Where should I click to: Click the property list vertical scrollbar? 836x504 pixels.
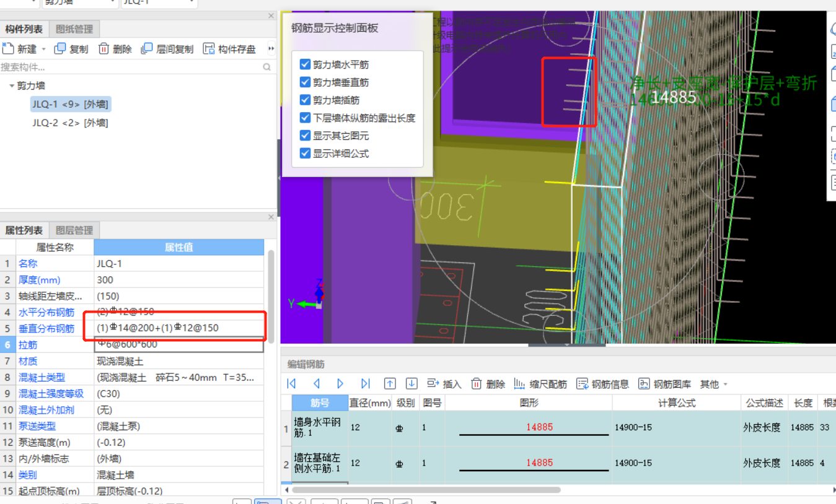pos(271,296)
